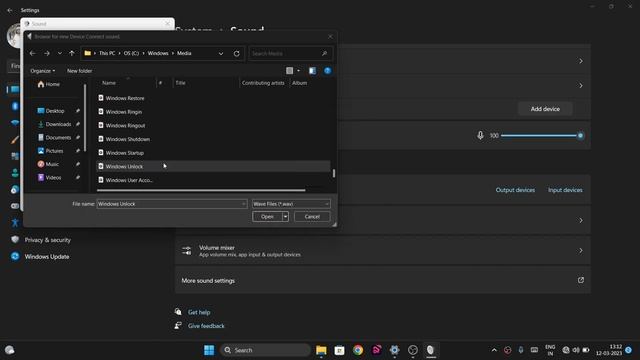Refresh the Media folder listing
The image size is (640, 360).
click(236, 53)
